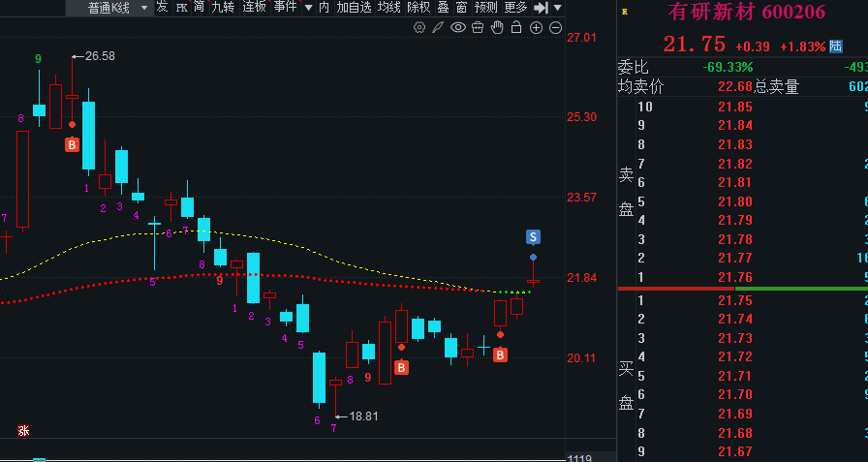Viewport: 868px width, 462px height.
Task: Click the blue S sell signal marker
Action: 533,237
